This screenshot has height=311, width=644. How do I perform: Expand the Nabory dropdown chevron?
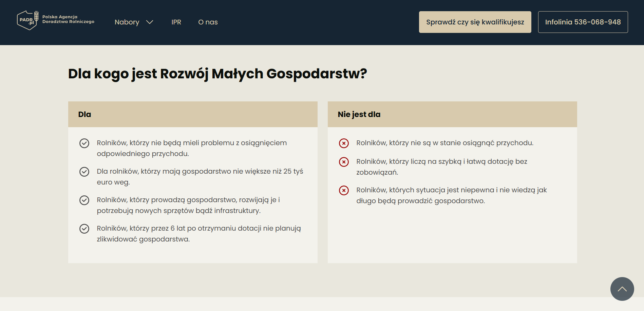150,22
